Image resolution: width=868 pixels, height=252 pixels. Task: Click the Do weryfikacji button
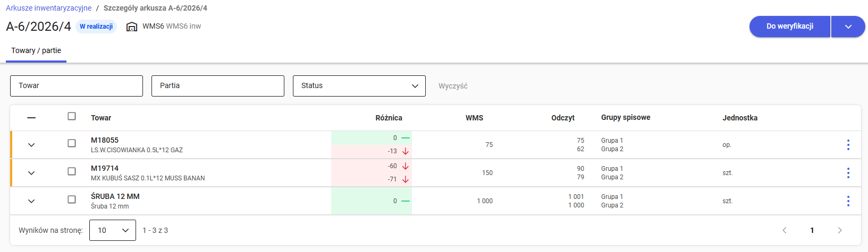(x=789, y=27)
